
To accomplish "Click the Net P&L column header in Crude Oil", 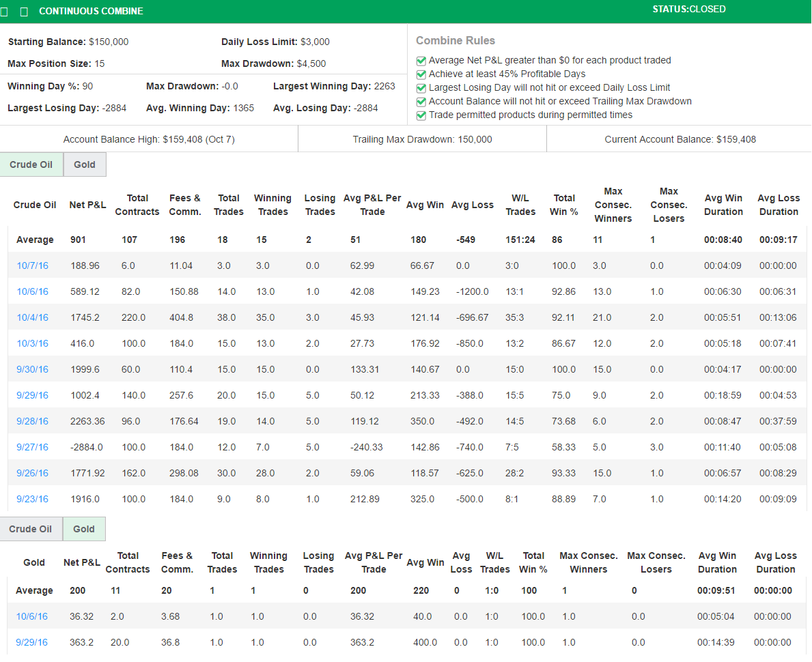I will [x=87, y=205].
